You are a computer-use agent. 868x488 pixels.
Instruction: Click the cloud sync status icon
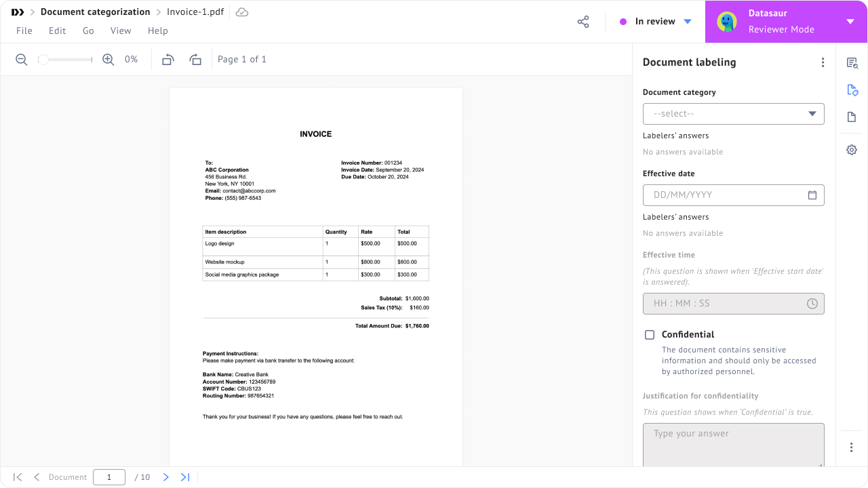(241, 12)
